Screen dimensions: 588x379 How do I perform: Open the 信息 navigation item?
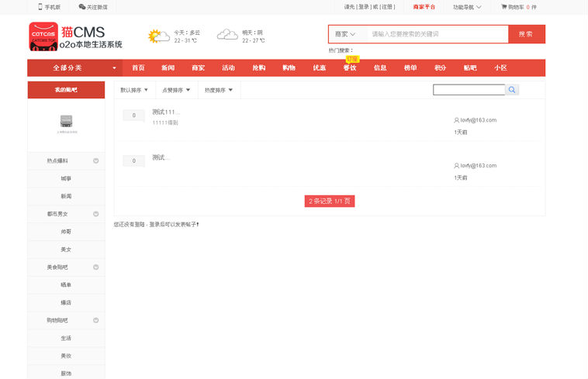point(380,67)
